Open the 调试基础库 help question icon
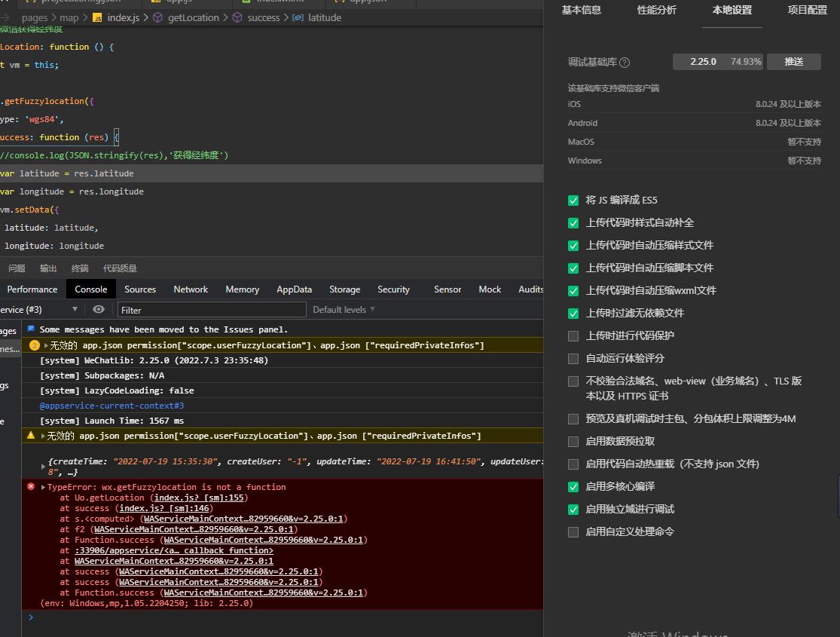The height and width of the screenshot is (637, 840). click(x=625, y=63)
